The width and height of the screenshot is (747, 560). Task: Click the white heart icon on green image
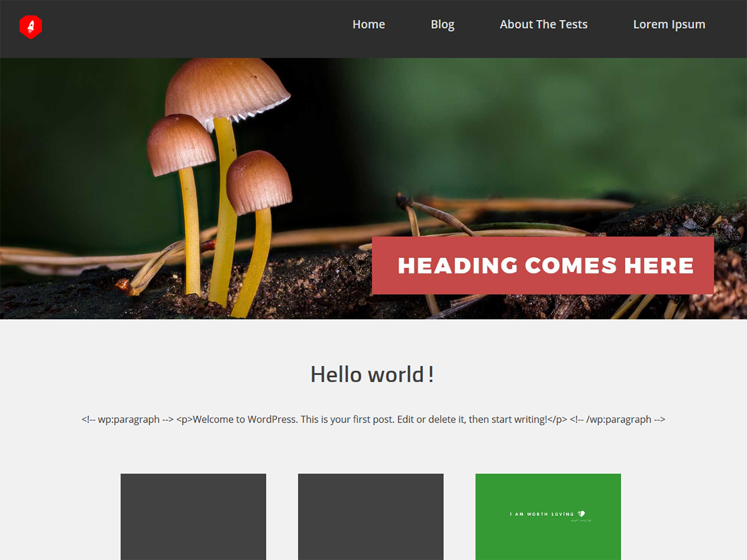[x=581, y=514]
